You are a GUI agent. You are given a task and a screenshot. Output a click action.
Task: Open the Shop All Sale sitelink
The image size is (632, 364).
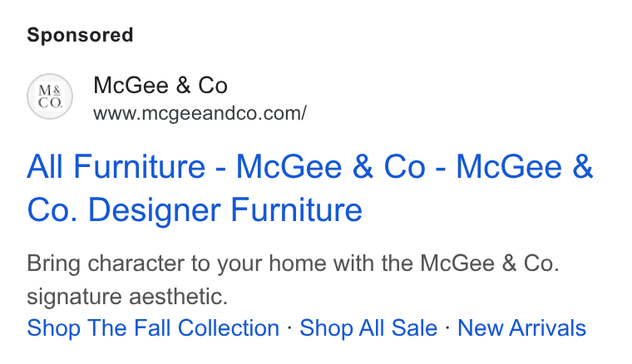[x=368, y=327]
